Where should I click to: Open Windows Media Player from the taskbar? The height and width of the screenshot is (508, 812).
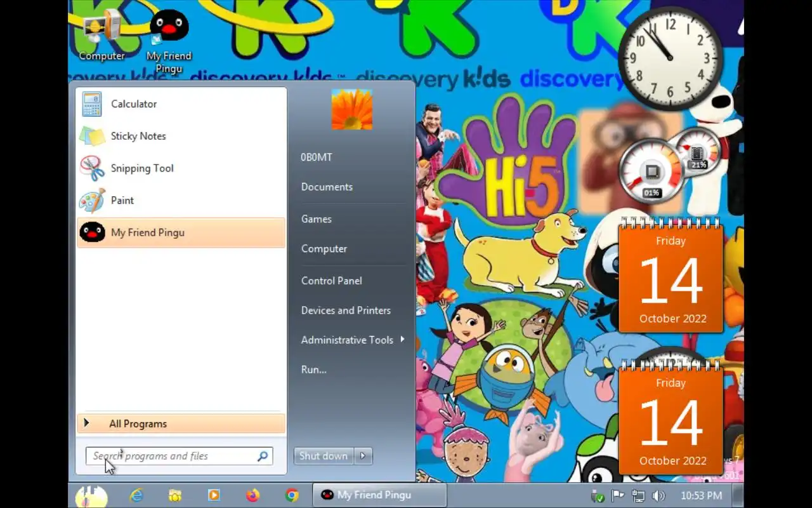(214, 495)
